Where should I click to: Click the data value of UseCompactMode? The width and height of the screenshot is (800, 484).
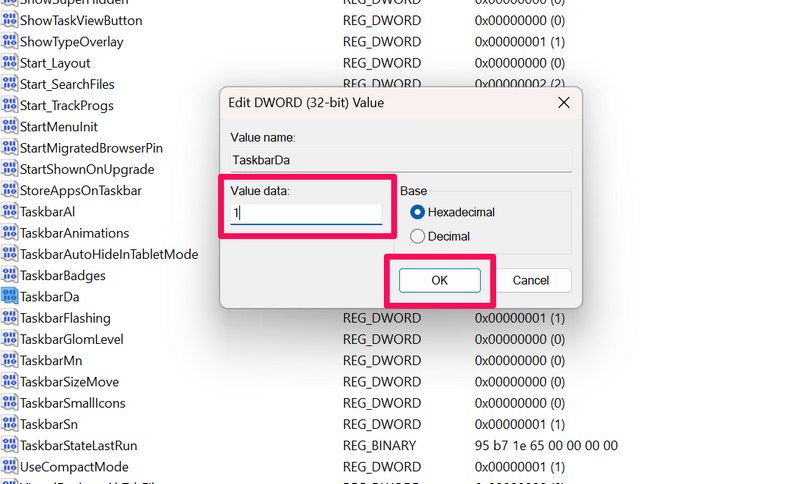(519, 467)
